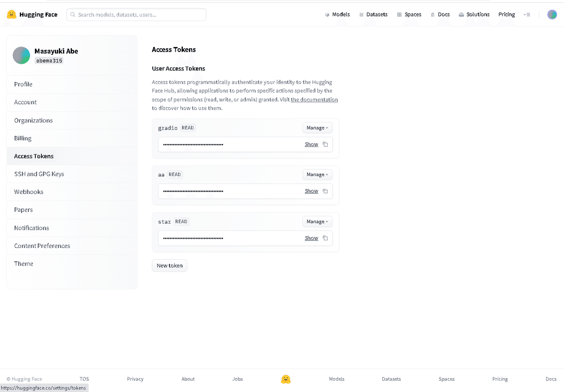Open the navigation menu beside Pricing

pyautogui.click(x=527, y=15)
